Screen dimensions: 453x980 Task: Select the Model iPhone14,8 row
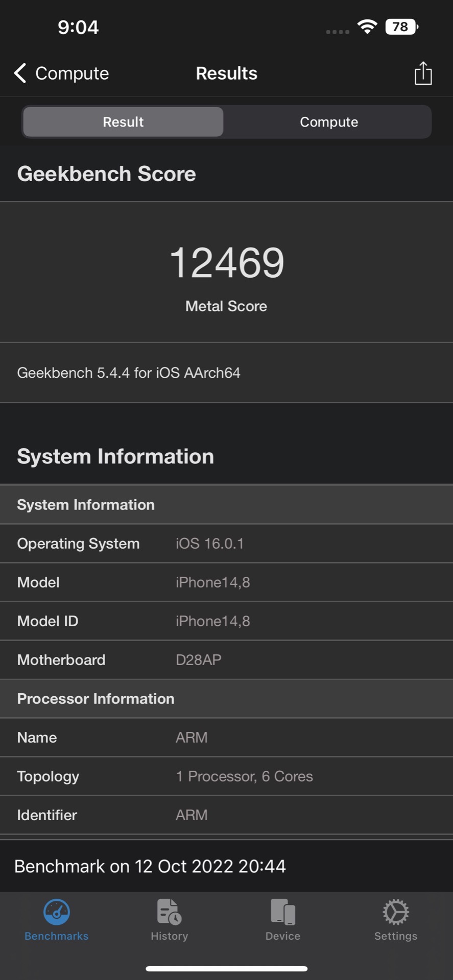pos(226,582)
